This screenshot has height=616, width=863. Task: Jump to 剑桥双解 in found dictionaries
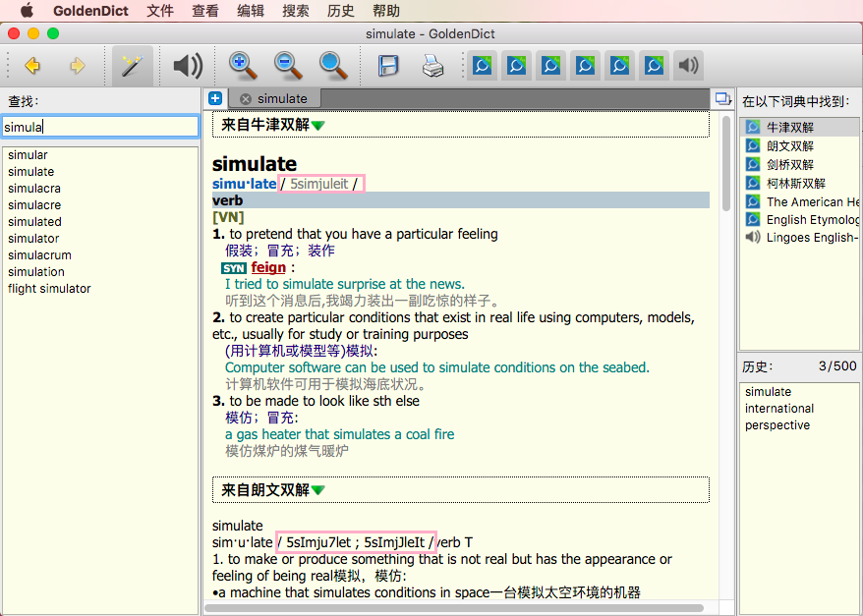pyautogui.click(x=790, y=164)
